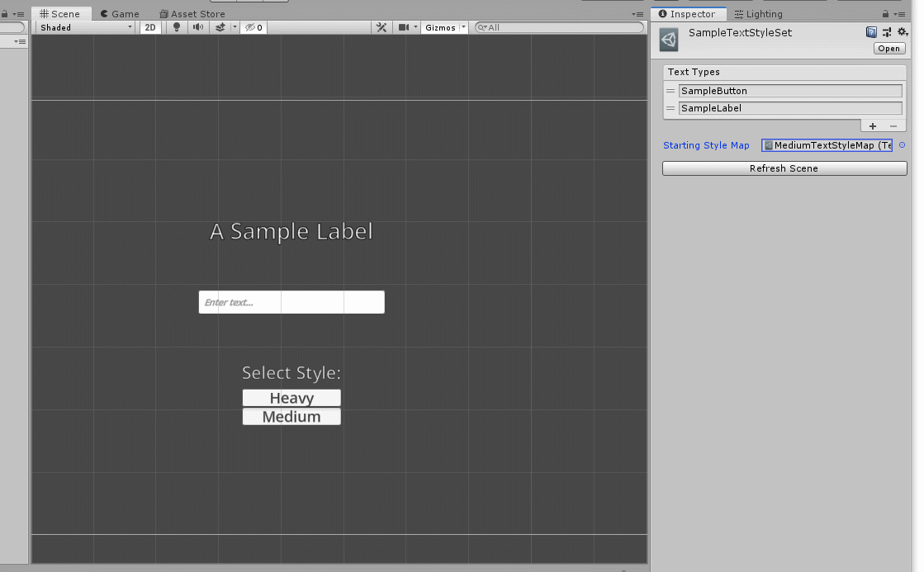This screenshot has height=572, width=924.
Task: Click the Scene search field
Action: click(x=559, y=28)
